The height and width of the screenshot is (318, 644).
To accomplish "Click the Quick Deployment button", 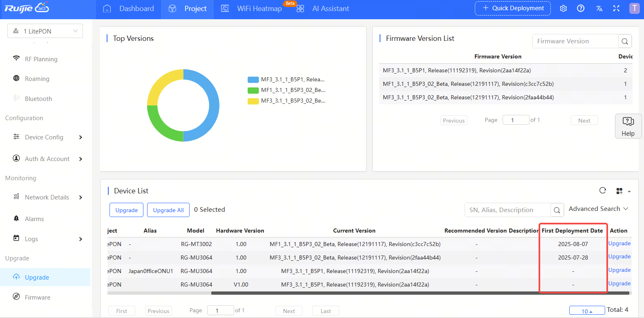I will point(512,8).
